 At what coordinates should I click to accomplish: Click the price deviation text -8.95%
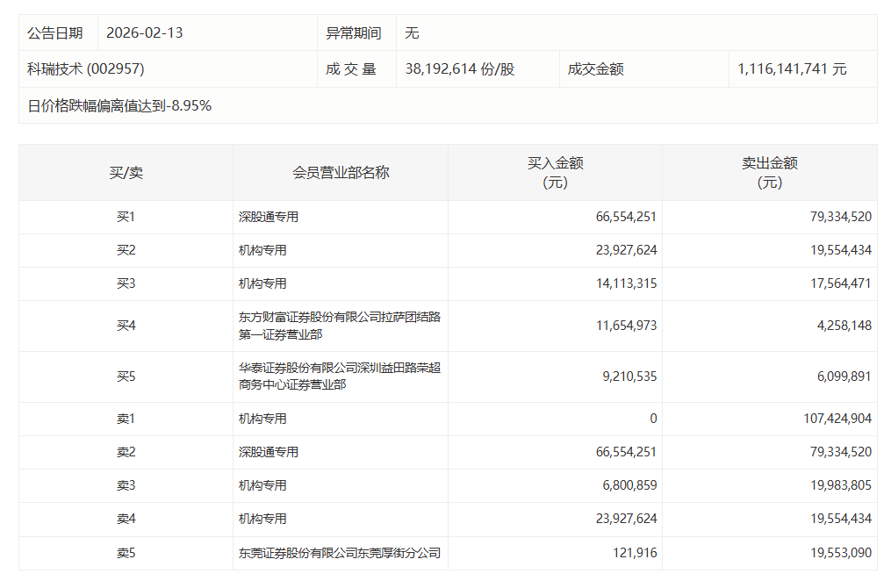(119, 104)
